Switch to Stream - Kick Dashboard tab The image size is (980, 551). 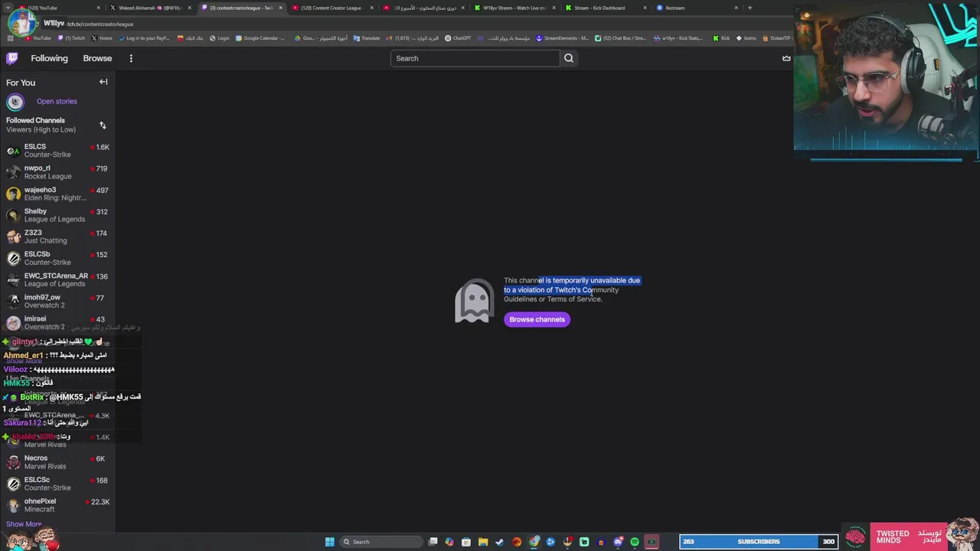605,8
